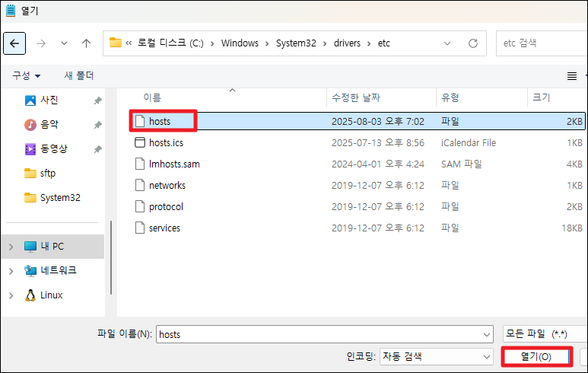Click the navigation pane scrollbar

click(111, 258)
